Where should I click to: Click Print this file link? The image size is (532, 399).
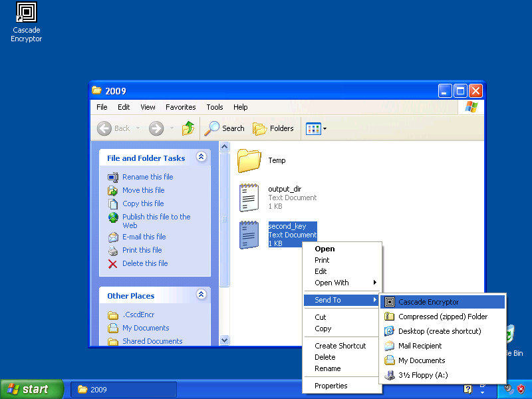(x=142, y=250)
